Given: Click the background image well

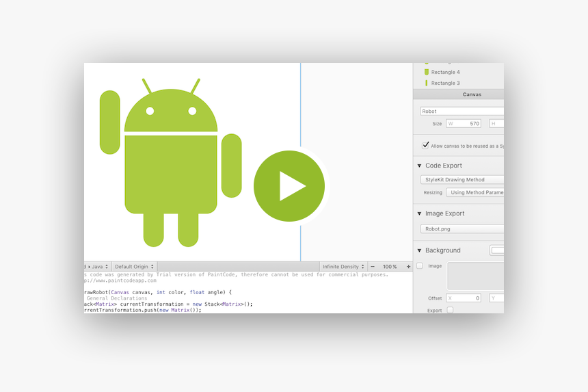Looking at the screenshot, I should coord(475,276).
